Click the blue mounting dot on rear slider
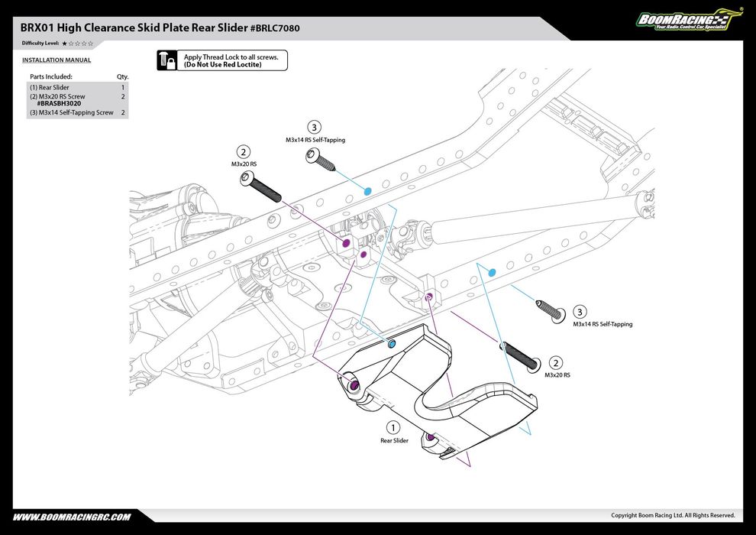The height and width of the screenshot is (535, 756). coord(392,345)
